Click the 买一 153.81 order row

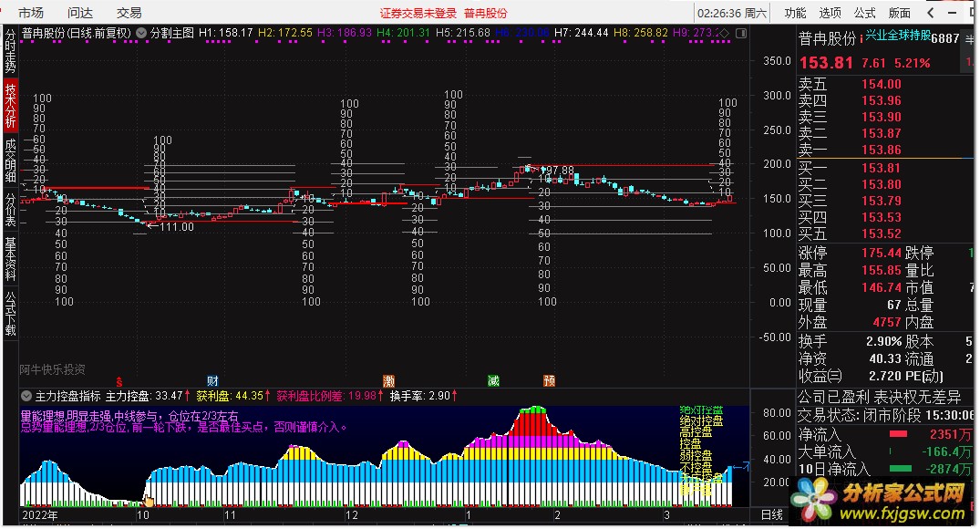click(850, 168)
